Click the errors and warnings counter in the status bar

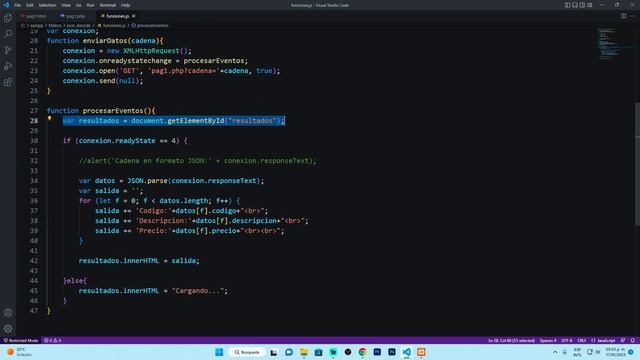(52, 340)
